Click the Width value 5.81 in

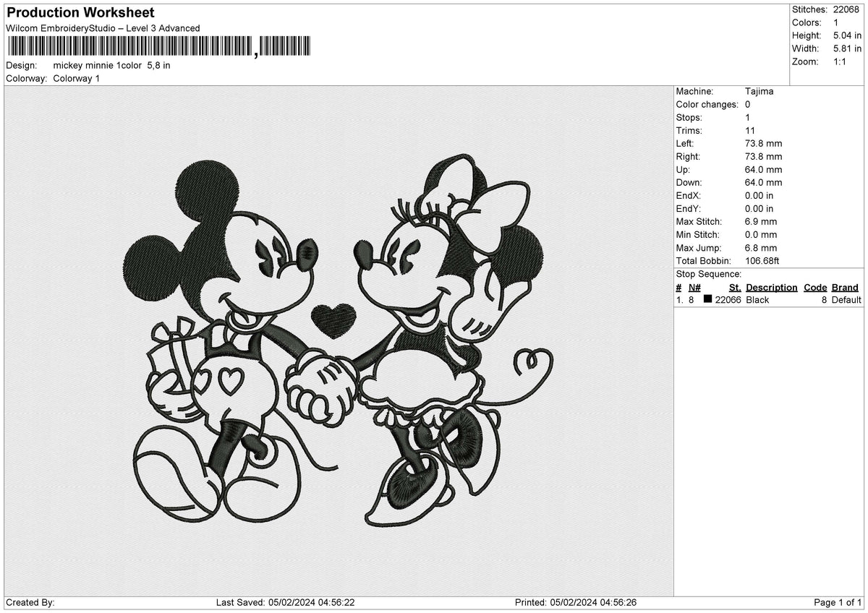(x=848, y=48)
